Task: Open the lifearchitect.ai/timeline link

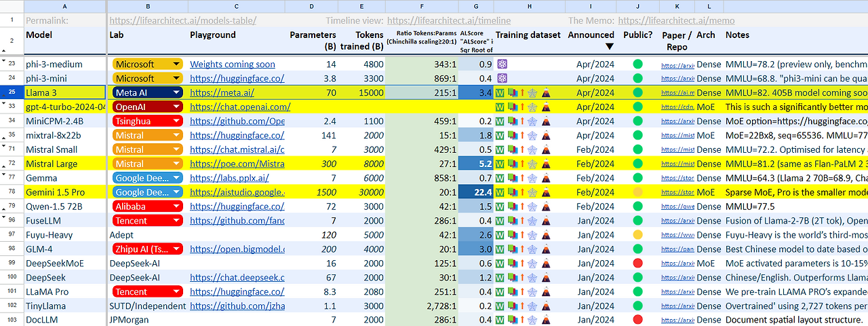Action: [449, 20]
